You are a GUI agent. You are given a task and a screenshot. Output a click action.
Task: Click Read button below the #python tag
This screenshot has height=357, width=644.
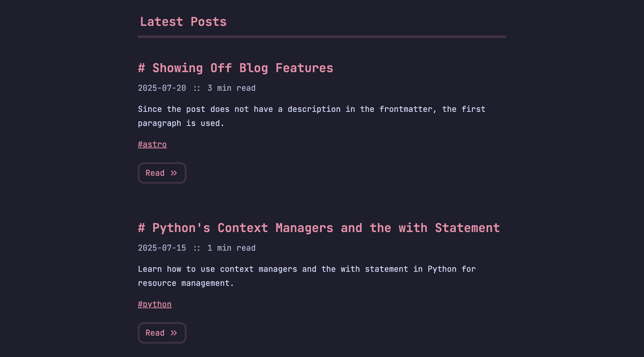click(x=162, y=333)
